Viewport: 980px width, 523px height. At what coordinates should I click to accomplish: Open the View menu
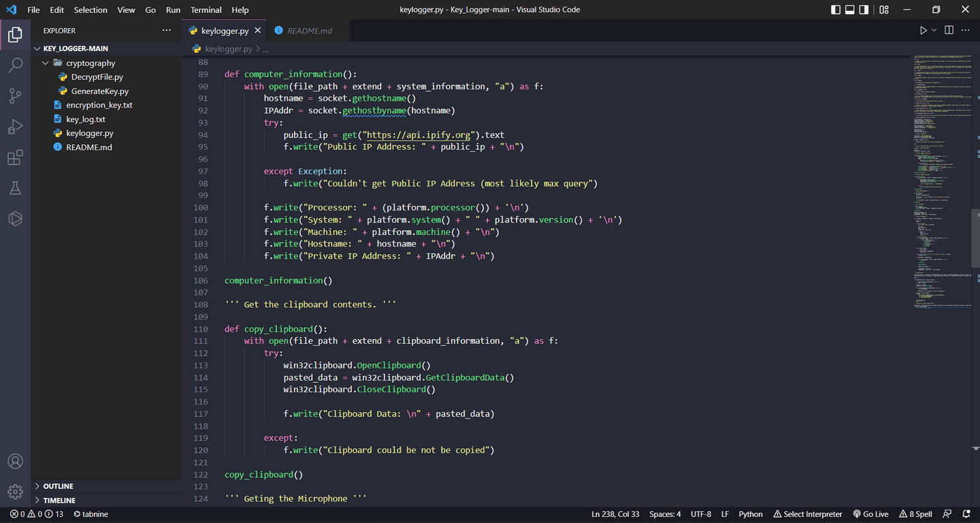point(126,10)
